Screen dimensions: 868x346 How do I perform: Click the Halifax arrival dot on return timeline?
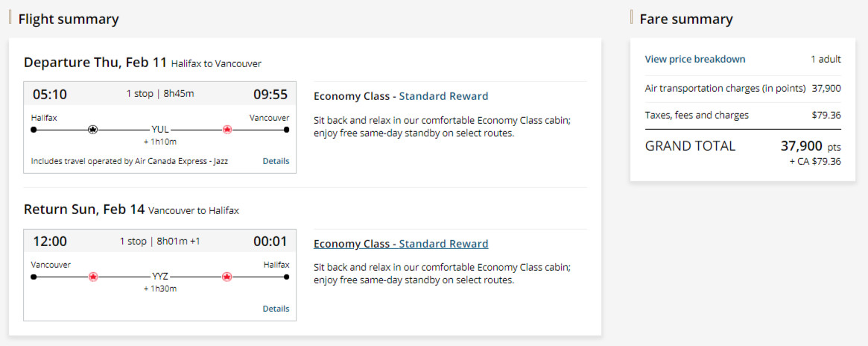[x=287, y=277]
